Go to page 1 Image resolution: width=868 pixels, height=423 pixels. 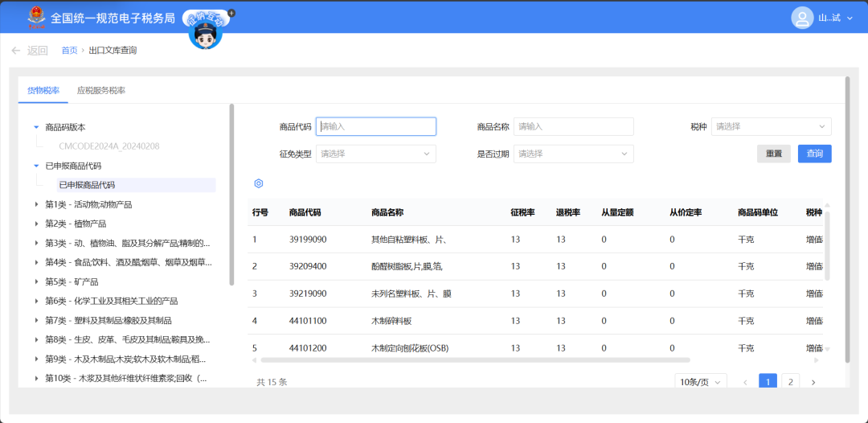coord(768,382)
